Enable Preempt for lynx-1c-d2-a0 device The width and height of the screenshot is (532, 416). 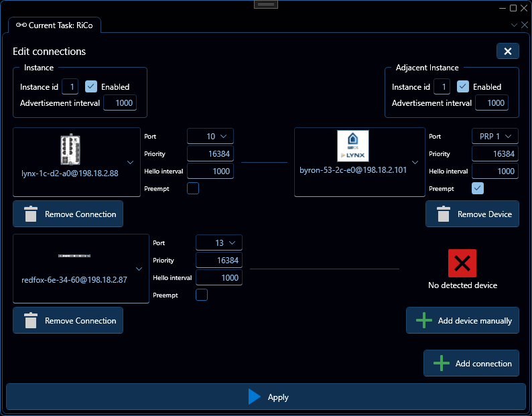point(193,188)
